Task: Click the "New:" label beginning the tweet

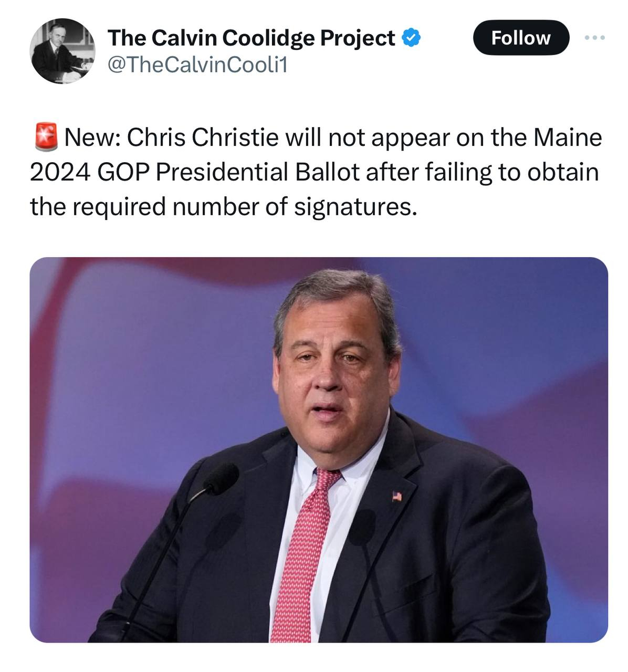Action: (92, 138)
